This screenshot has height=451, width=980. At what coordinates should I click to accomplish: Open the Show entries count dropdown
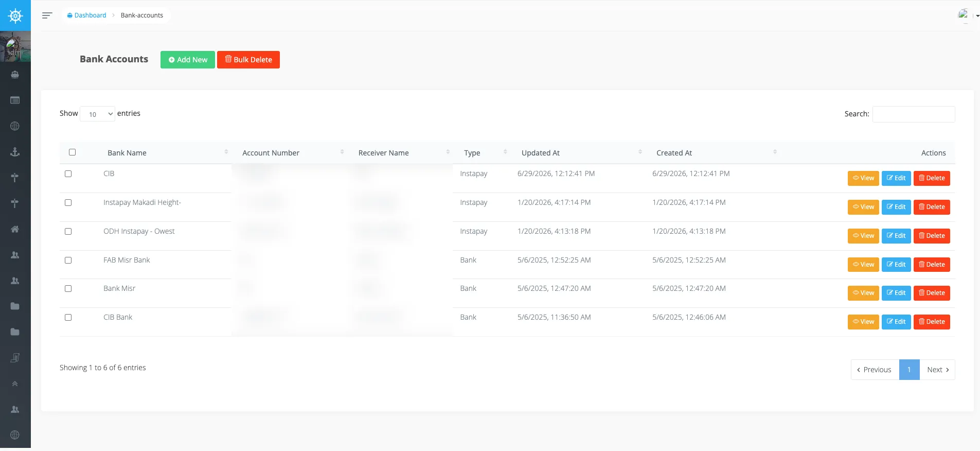(98, 114)
